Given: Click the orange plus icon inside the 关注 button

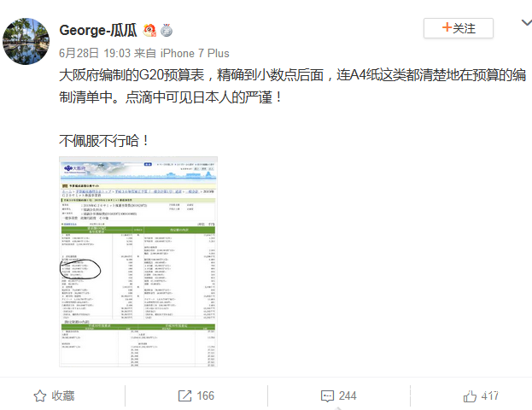Looking at the screenshot, I should [447, 27].
